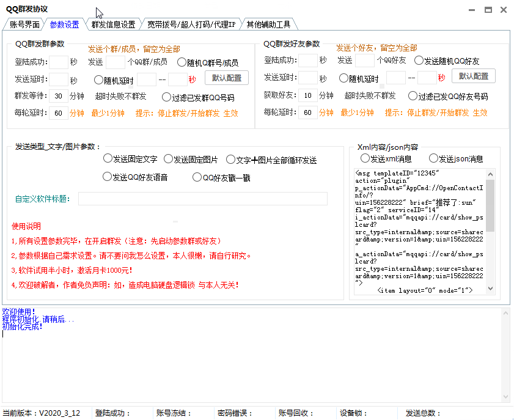Click 每轮延时 field in friend parameters
The width and height of the screenshot is (514, 420).
point(308,112)
